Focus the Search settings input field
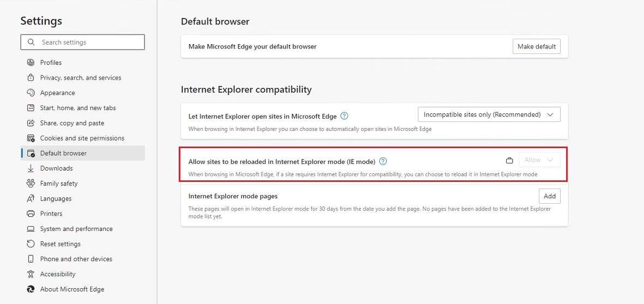Viewport: 644px width, 304px height. [x=83, y=42]
